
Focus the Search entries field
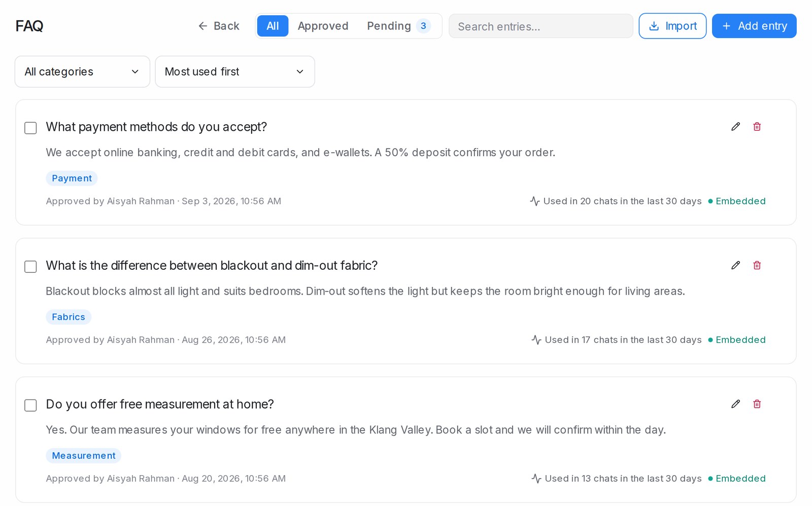coord(541,26)
